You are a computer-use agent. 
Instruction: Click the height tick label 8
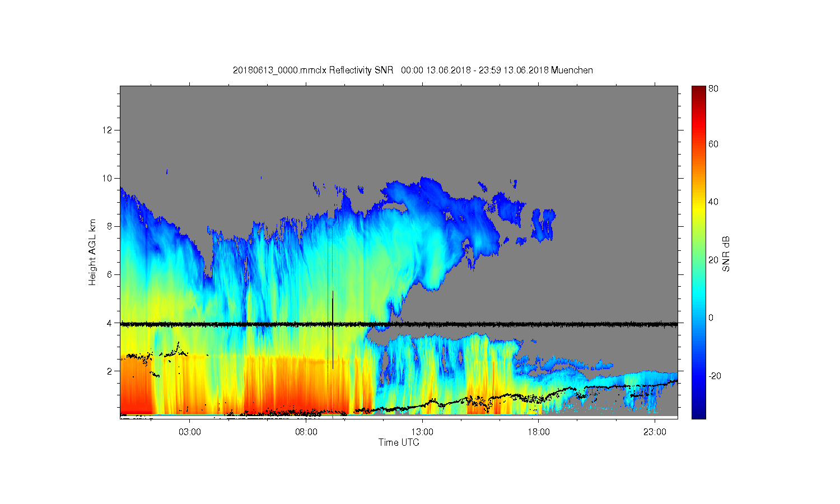pos(110,226)
